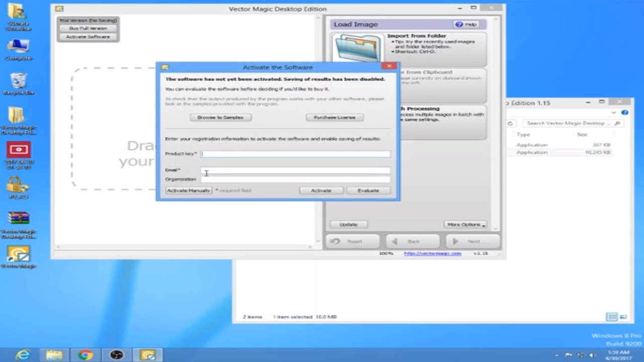Sort files by the Size column header
This screenshot has width=644, height=362.
click(582, 134)
